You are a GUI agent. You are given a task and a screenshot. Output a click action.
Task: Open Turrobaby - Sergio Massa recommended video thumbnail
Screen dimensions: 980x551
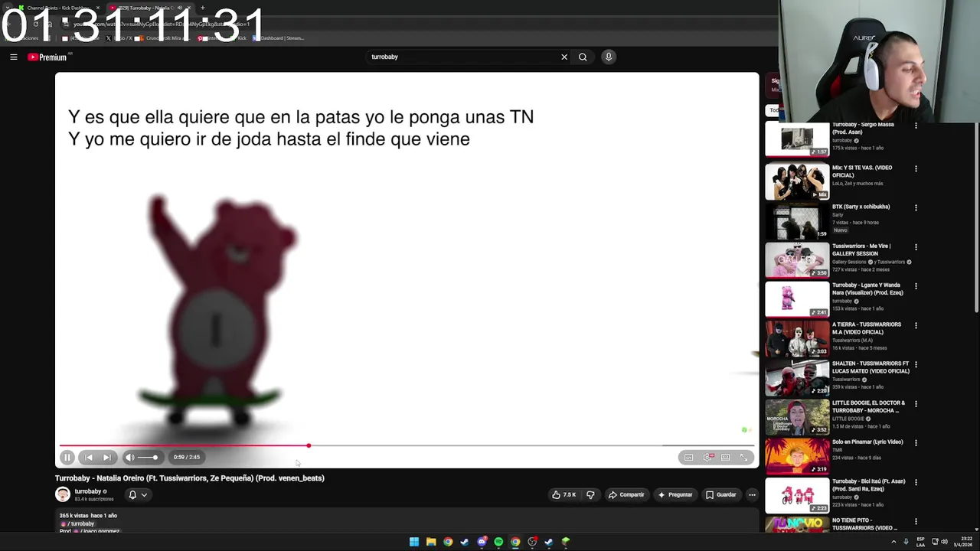click(x=797, y=139)
